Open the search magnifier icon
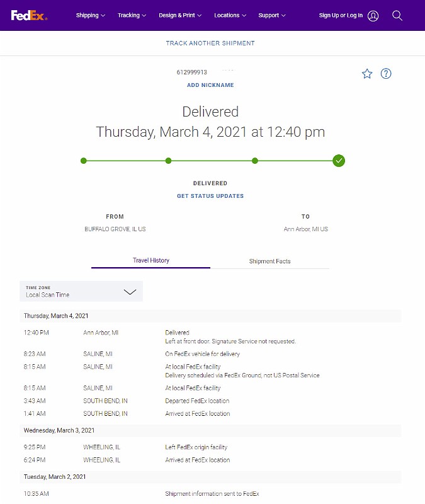The width and height of the screenshot is (425, 504). click(397, 15)
